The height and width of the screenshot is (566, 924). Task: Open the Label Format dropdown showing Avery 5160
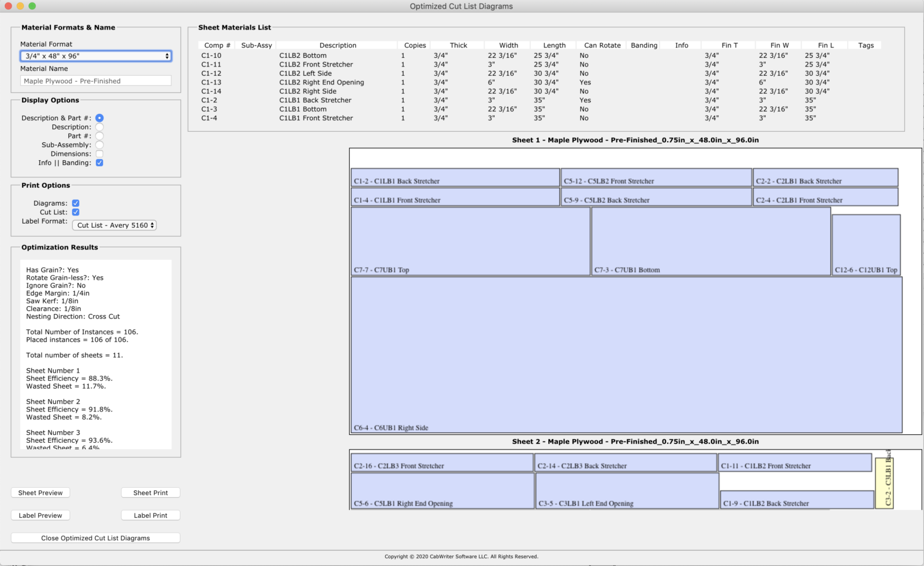(x=114, y=225)
